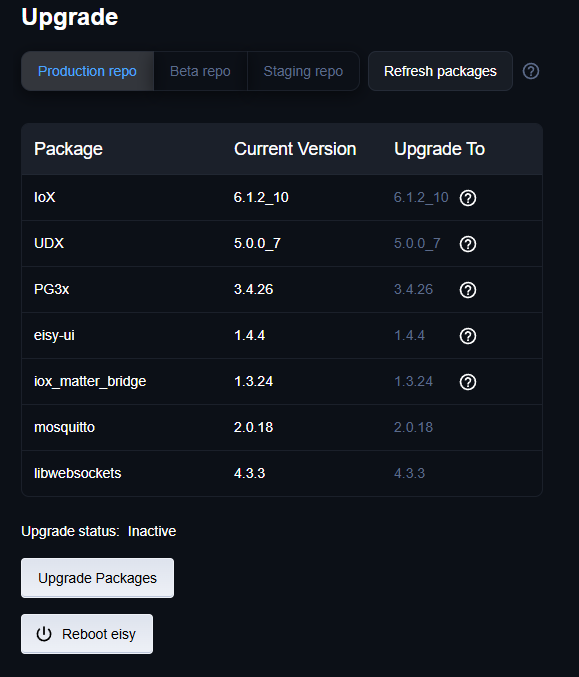Click the Current Version column header
Viewport: 579px width, 677px height.
295,149
